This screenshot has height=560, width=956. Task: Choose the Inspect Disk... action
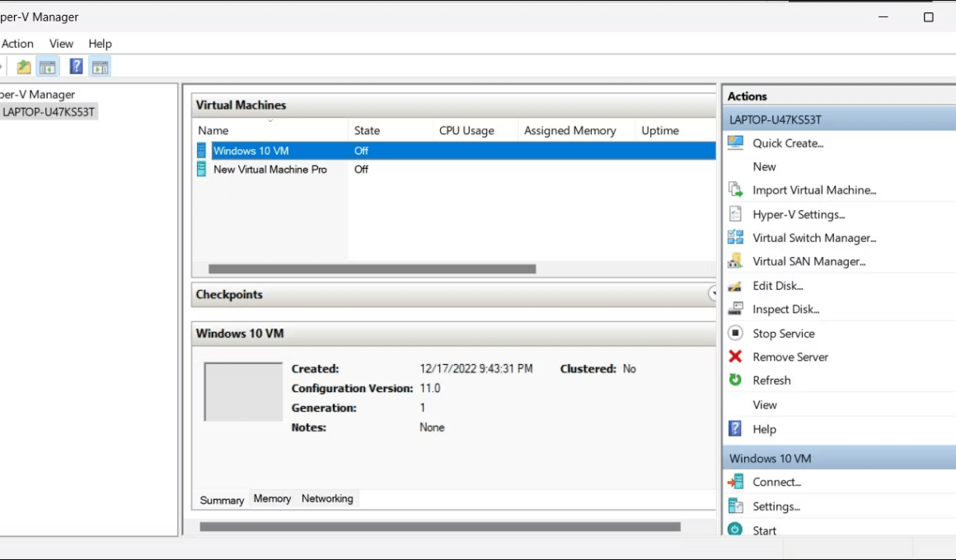point(786,309)
